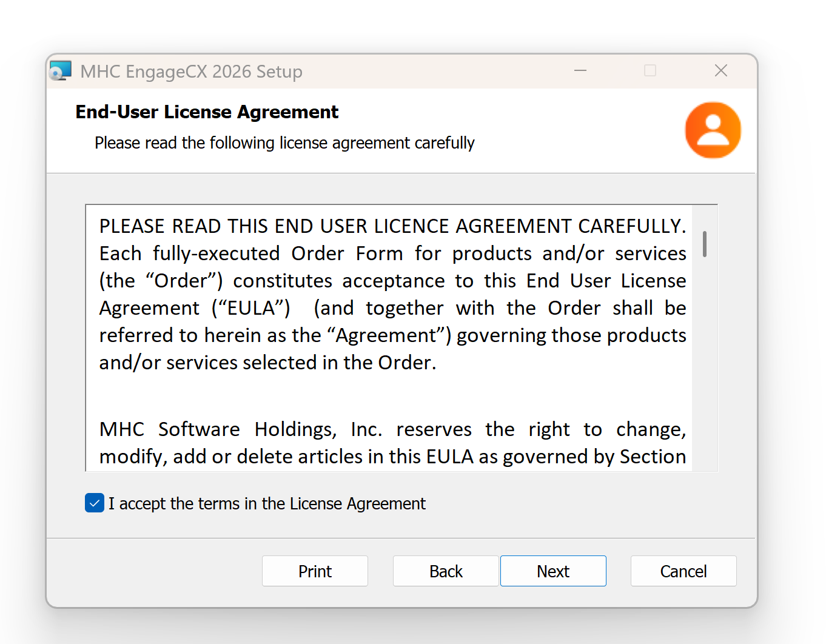Print the license agreement

point(315,571)
